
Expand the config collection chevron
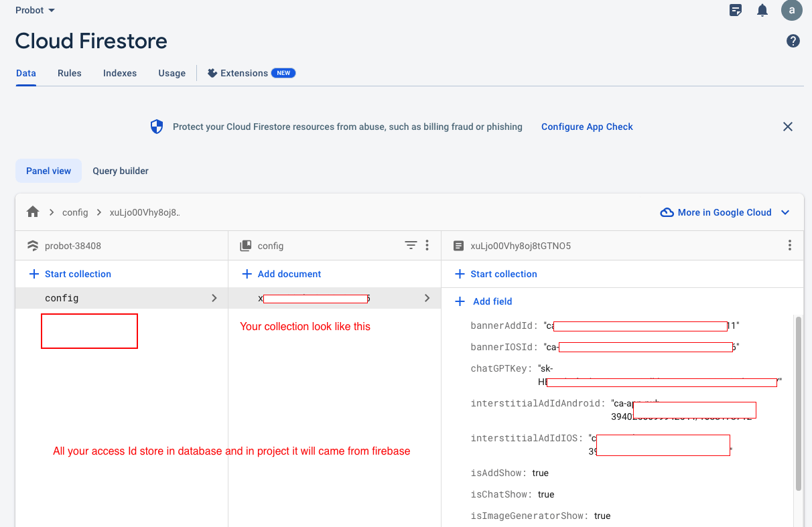[214, 298]
